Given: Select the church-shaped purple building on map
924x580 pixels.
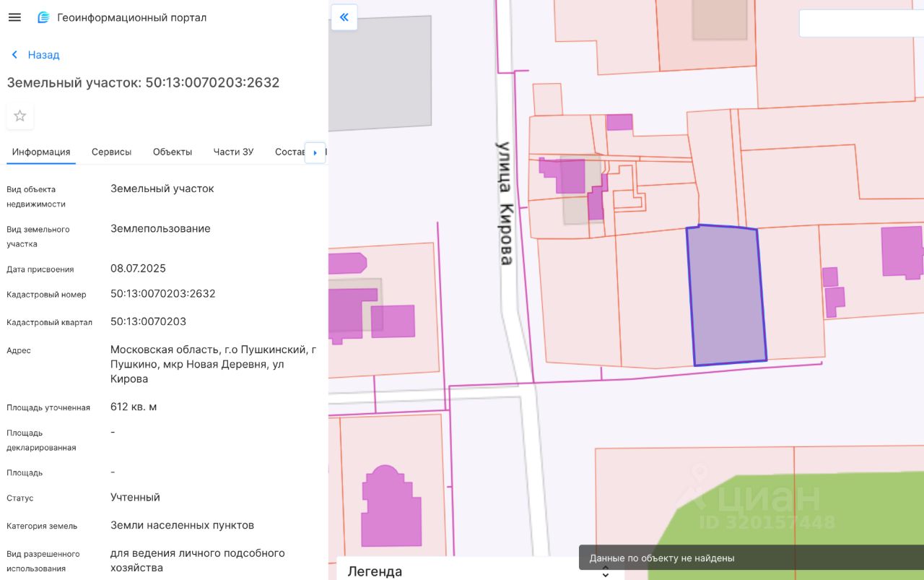Looking at the screenshot, I should 391,507.
